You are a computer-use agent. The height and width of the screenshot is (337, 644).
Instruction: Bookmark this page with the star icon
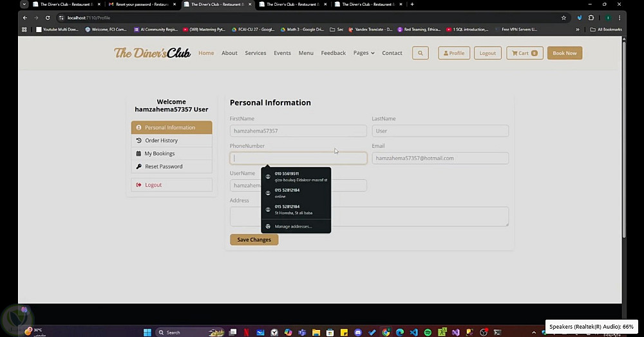tap(563, 17)
